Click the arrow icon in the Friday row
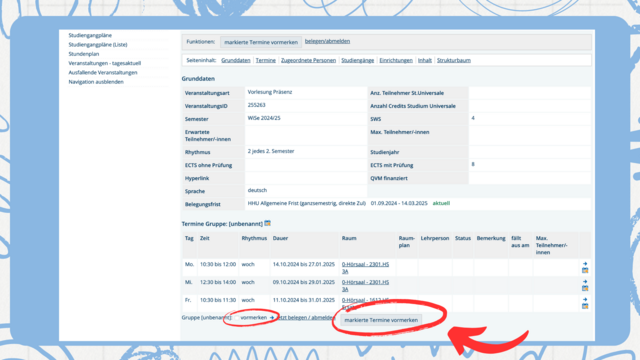 [x=585, y=300]
